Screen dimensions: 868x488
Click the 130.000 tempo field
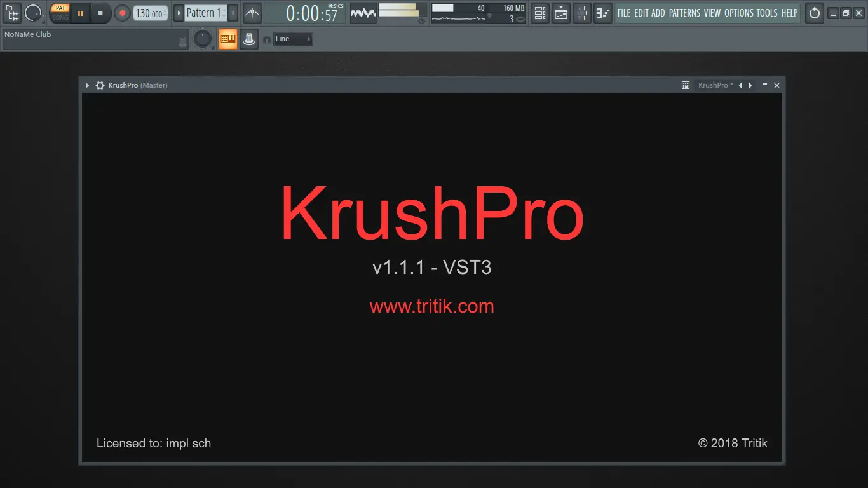pyautogui.click(x=151, y=13)
